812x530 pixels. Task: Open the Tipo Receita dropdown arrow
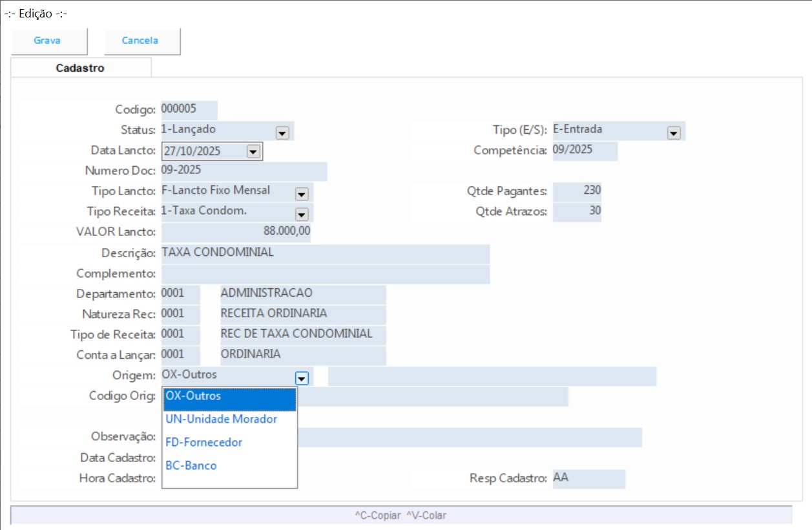coord(301,214)
